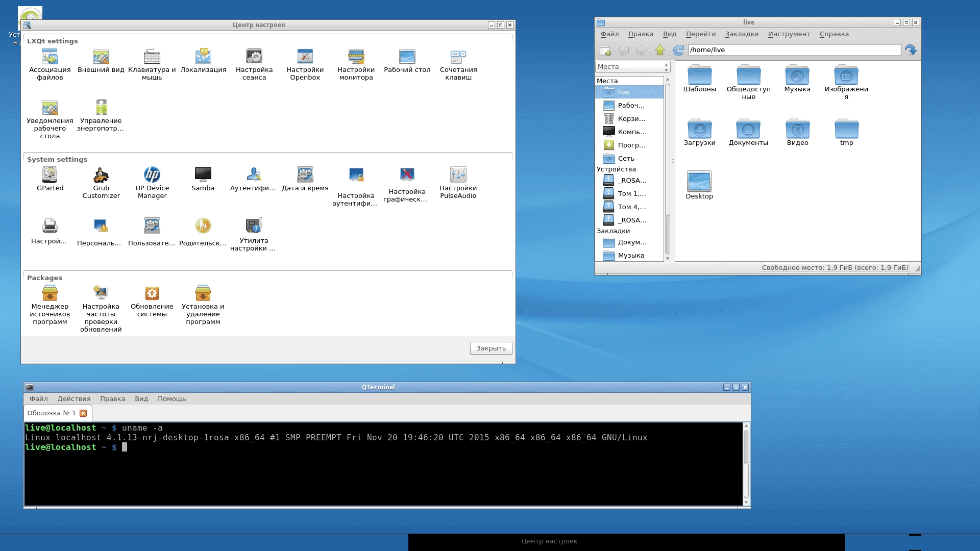980x551 pixels.
Task: Click the /home/live path field
Action: point(794,50)
